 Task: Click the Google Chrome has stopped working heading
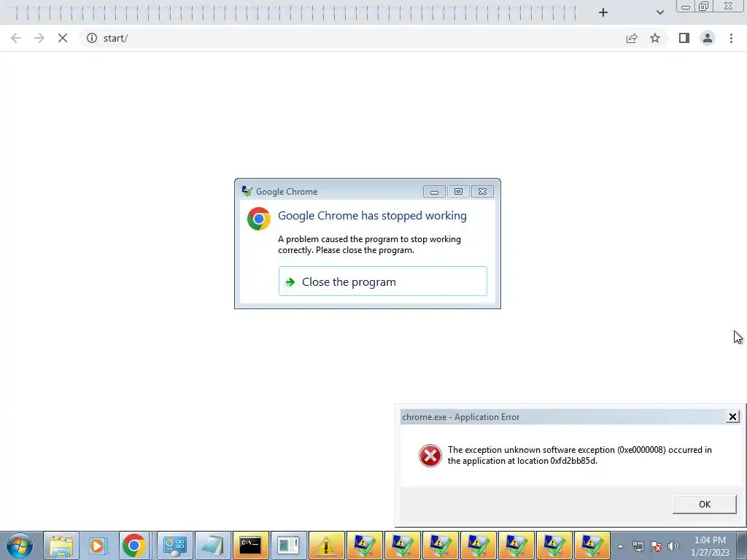point(372,216)
